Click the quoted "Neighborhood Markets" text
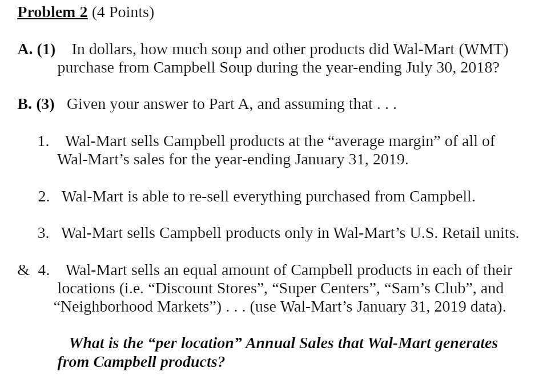The width and height of the screenshot is (543, 392). pyautogui.click(x=136, y=307)
